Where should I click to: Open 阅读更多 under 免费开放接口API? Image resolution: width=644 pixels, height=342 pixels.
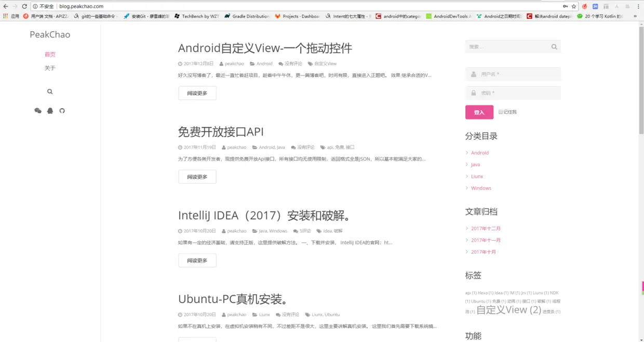tap(197, 177)
